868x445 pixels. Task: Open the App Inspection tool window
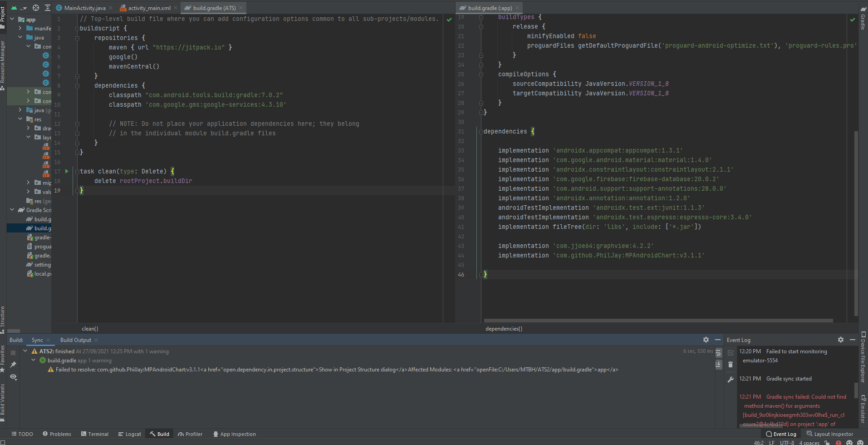235,434
